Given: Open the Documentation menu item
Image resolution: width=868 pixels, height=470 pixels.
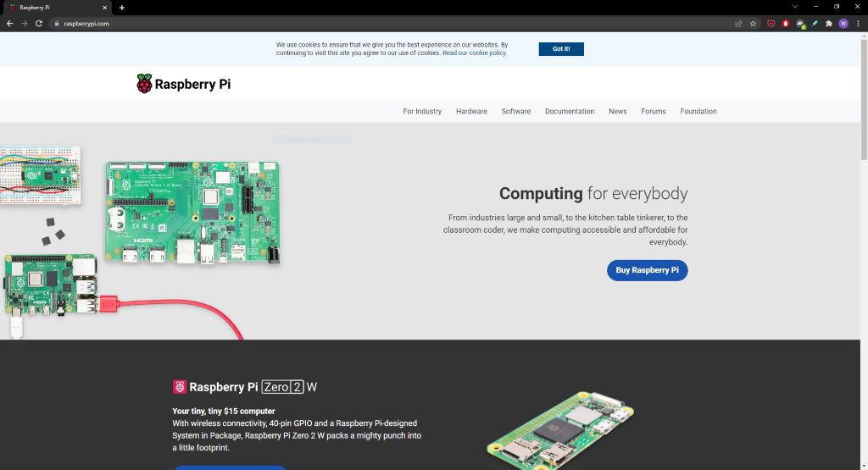Looking at the screenshot, I should [569, 111].
